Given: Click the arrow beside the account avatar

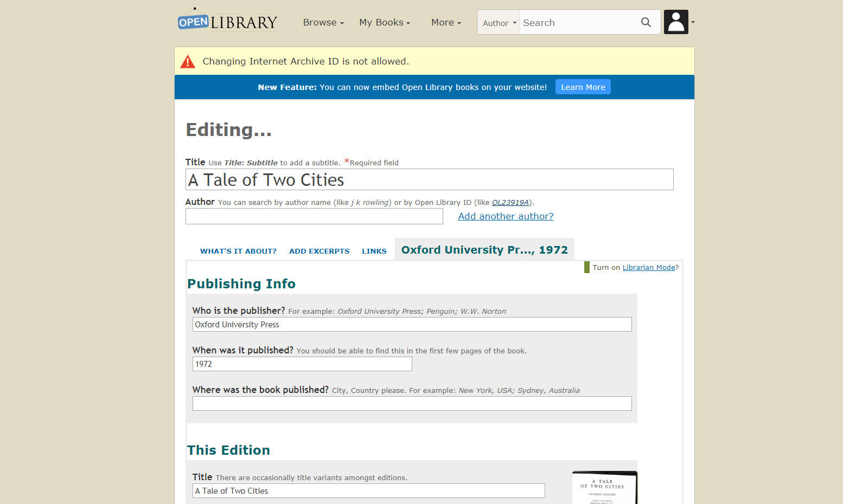Looking at the screenshot, I should click(x=693, y=22).
